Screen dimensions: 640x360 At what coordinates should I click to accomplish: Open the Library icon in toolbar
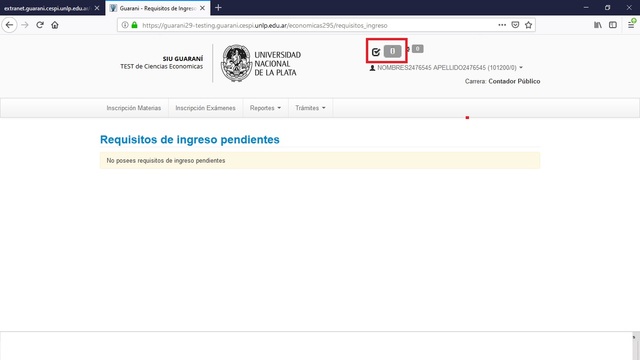click(598, 25)
